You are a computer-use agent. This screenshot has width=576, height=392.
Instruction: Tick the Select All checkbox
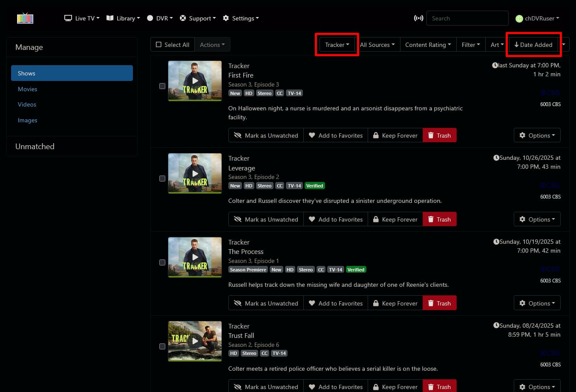159,45
